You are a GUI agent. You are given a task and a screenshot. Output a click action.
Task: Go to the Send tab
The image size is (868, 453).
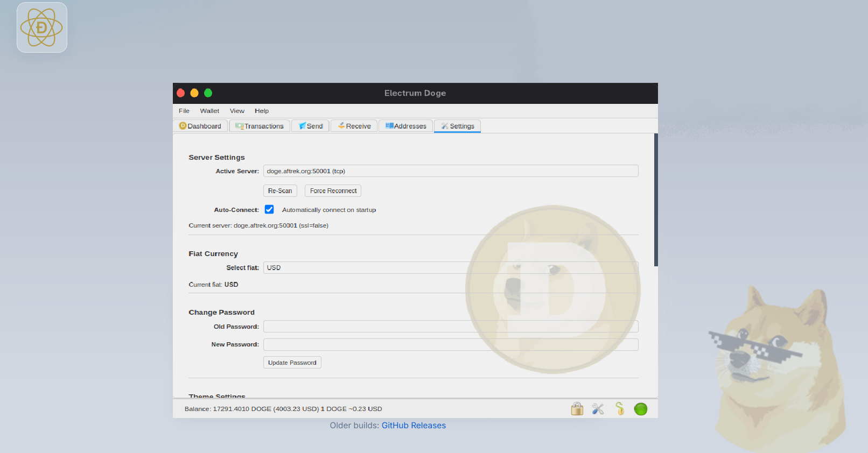pos(311,126)
